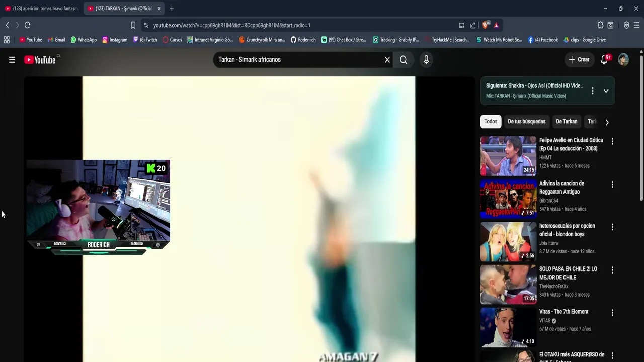Select the De Tarkan chip
The height and width of the screenshot is (362, 644).
(567, 122)
